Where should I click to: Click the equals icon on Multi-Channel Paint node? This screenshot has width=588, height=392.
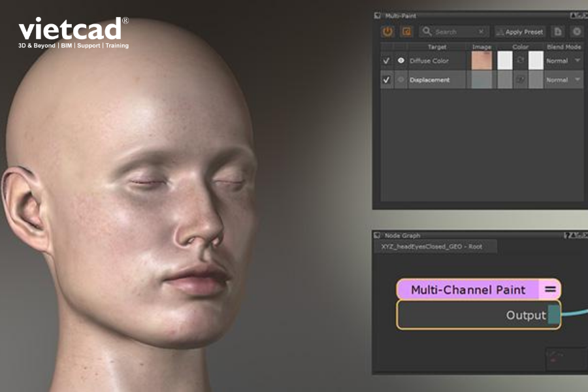click(550, 289)
